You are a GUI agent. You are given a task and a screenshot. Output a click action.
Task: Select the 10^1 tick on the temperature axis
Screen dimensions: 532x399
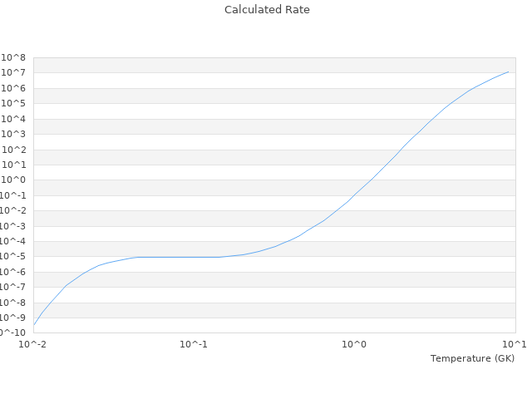(515, 344)
